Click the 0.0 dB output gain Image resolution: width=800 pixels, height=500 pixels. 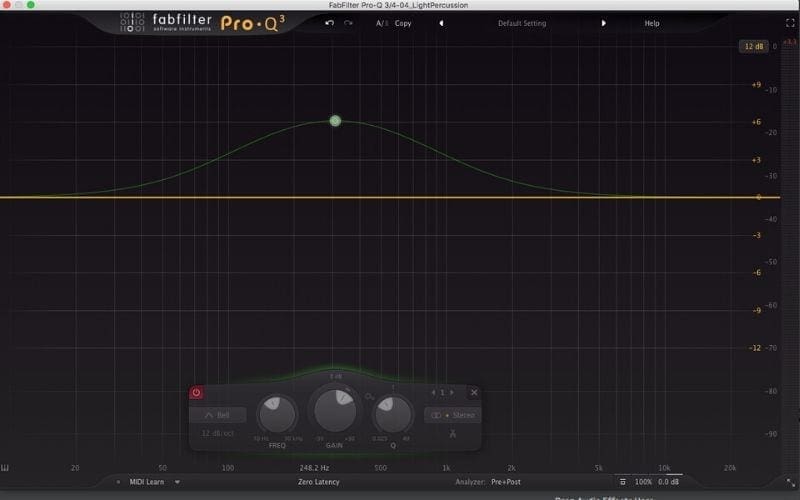pos(668,482)
